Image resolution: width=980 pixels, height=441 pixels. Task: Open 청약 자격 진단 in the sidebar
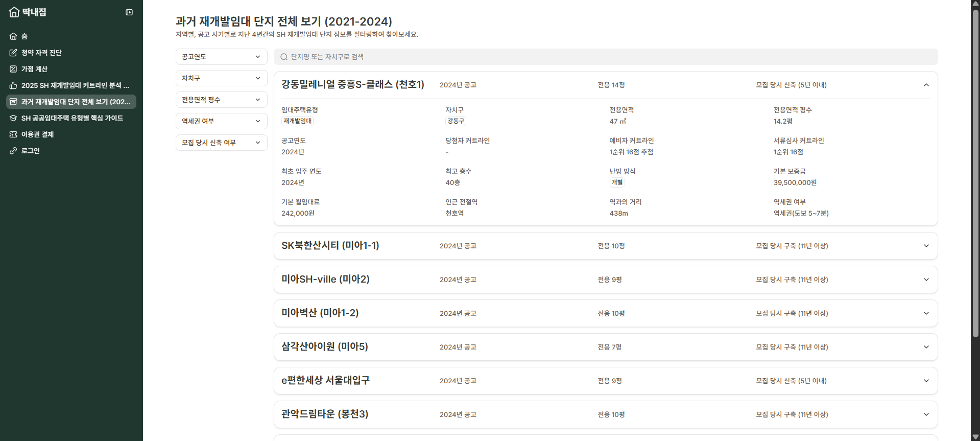(71, 53)
